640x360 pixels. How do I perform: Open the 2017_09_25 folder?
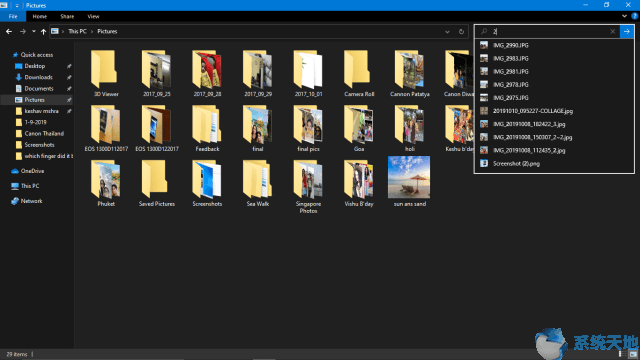coord(156,73)
